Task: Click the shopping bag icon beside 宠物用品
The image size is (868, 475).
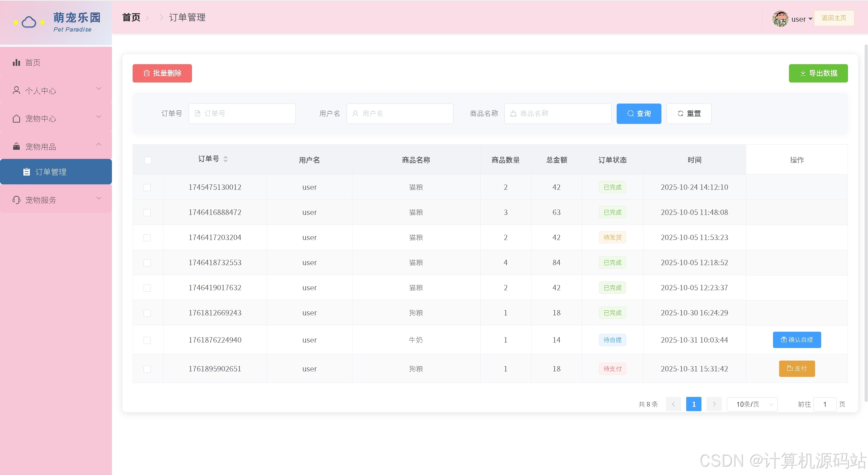Action: click(x=16, y=146)
